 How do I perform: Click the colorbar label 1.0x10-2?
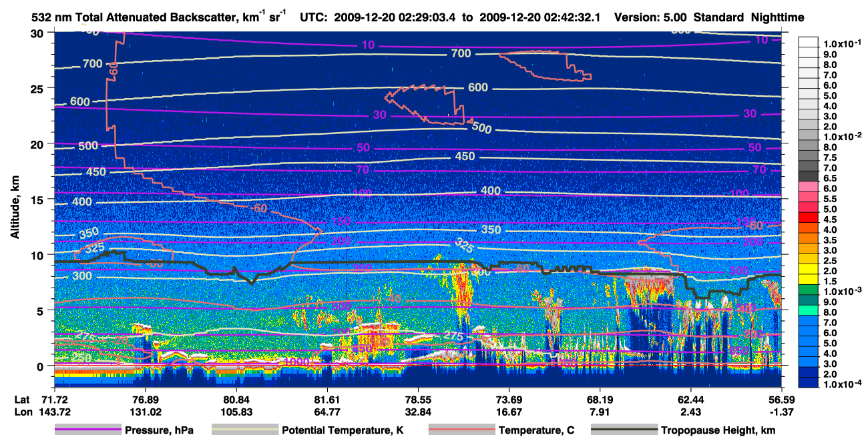tap(844, 136)
